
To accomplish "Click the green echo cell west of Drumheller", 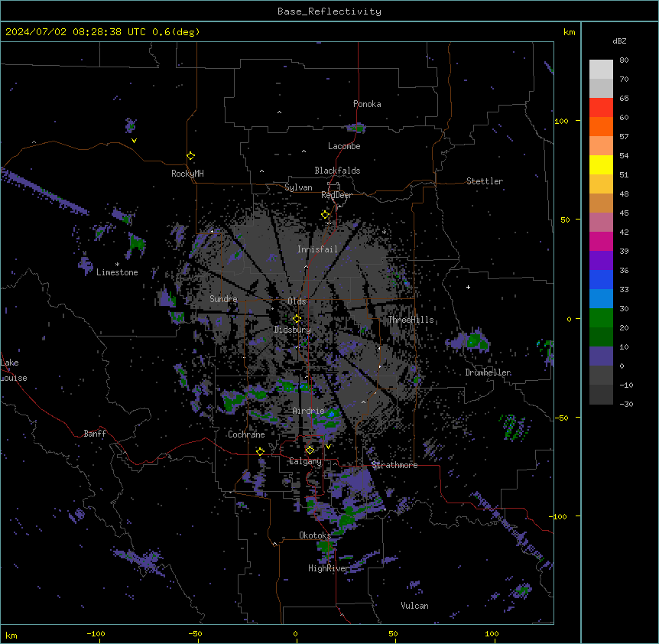I will click(476, 340).
